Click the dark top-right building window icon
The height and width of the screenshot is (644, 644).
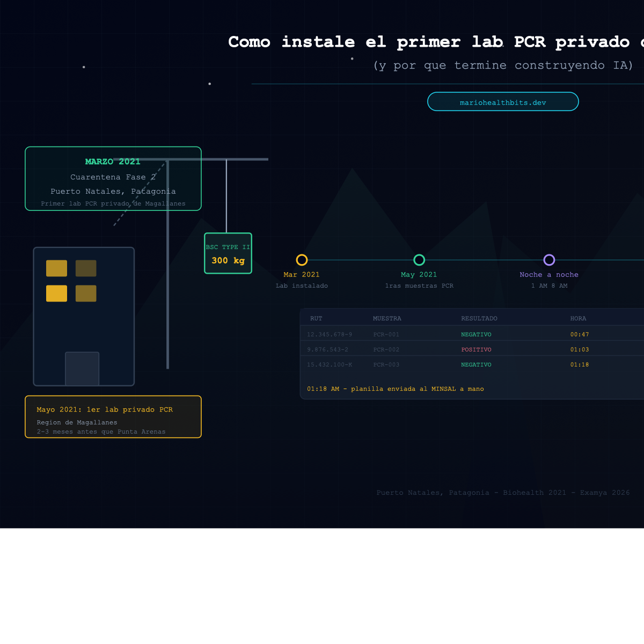click(87, 268)
